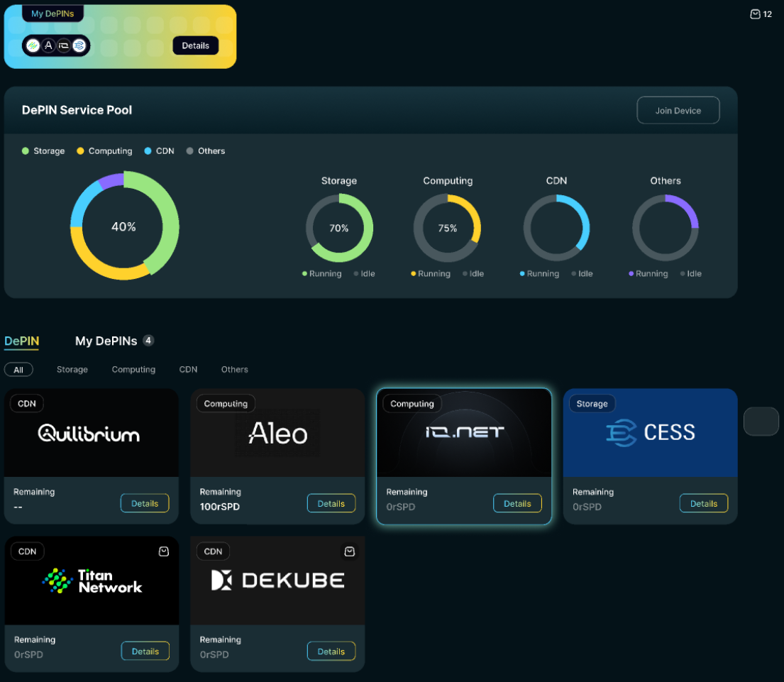Viewport: 784px width, 682px height.
Task: Click the bag icon on DEKUBE card
Action: 349,551
